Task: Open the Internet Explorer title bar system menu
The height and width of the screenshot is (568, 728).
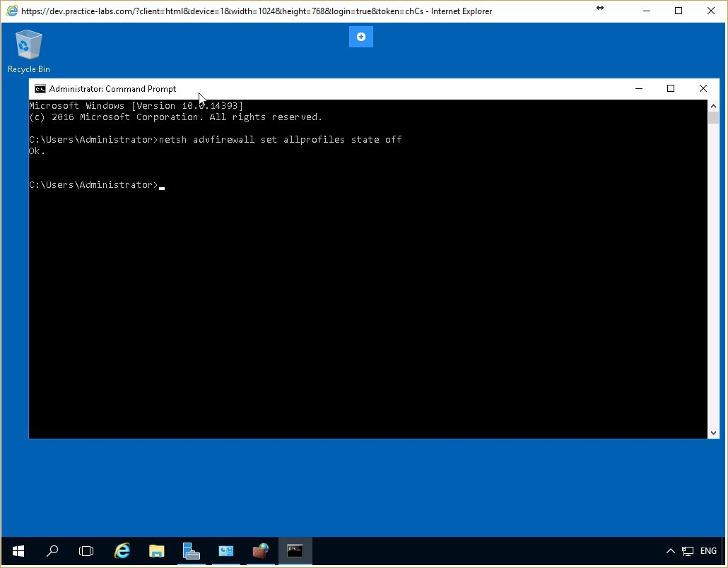Action: (x=11, y=11)
